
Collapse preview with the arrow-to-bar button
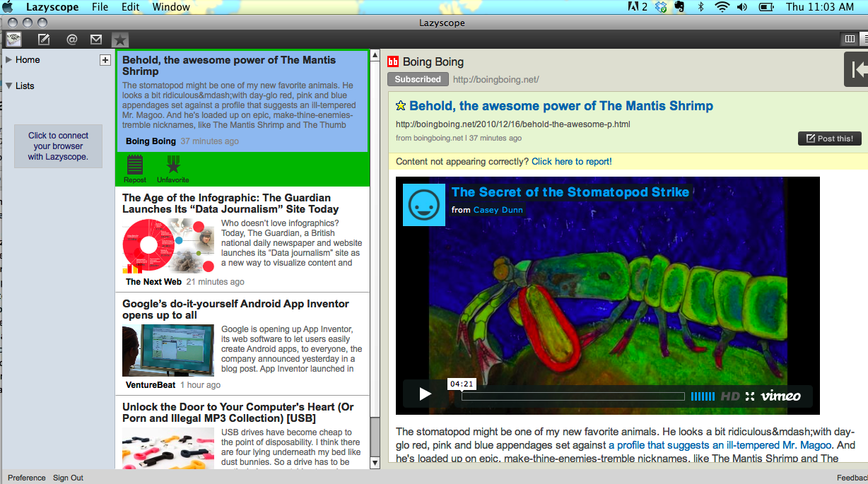point(857,69)
